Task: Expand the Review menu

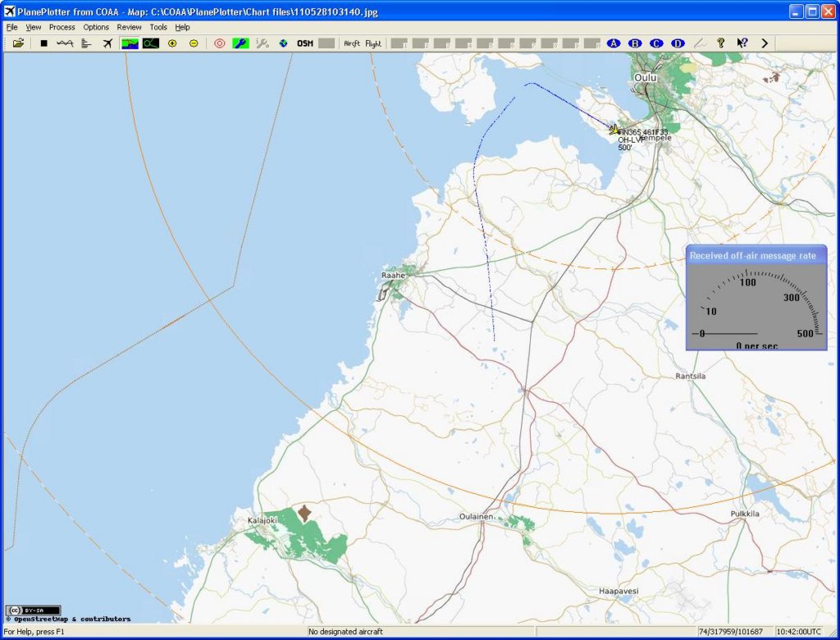Action: pos(129,27)
